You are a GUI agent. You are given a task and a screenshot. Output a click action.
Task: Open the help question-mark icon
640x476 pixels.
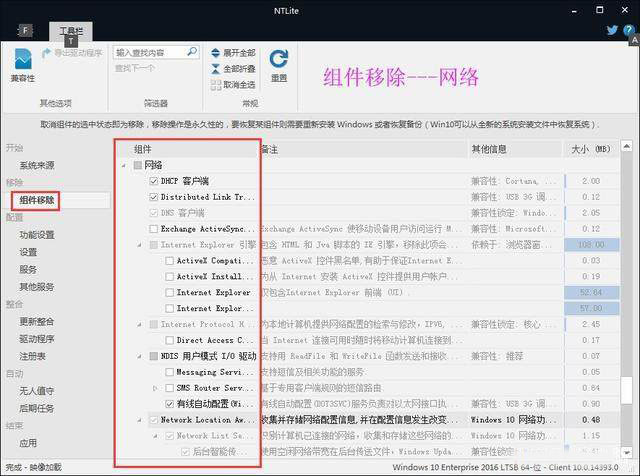click(629, 30)
